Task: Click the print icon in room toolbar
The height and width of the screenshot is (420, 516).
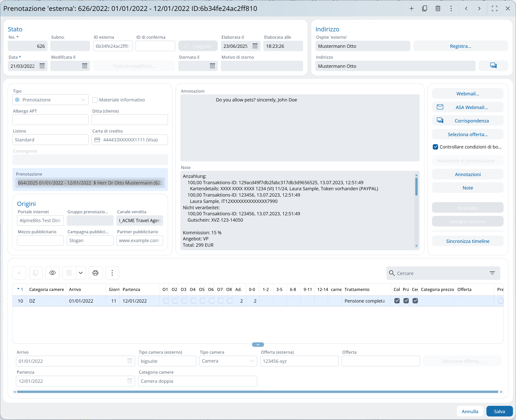Action: pyautogui.click(x=95, y=273)
